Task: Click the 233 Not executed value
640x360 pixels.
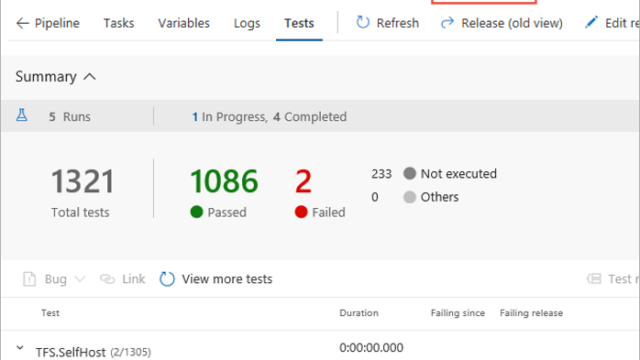Action: point(382,174)
